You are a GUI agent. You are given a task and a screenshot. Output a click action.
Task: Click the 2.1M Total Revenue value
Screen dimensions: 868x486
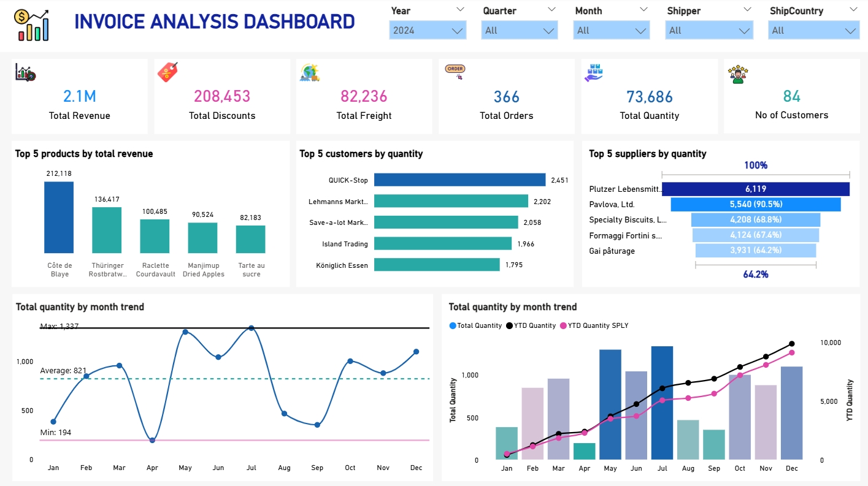tap(80, 96)
